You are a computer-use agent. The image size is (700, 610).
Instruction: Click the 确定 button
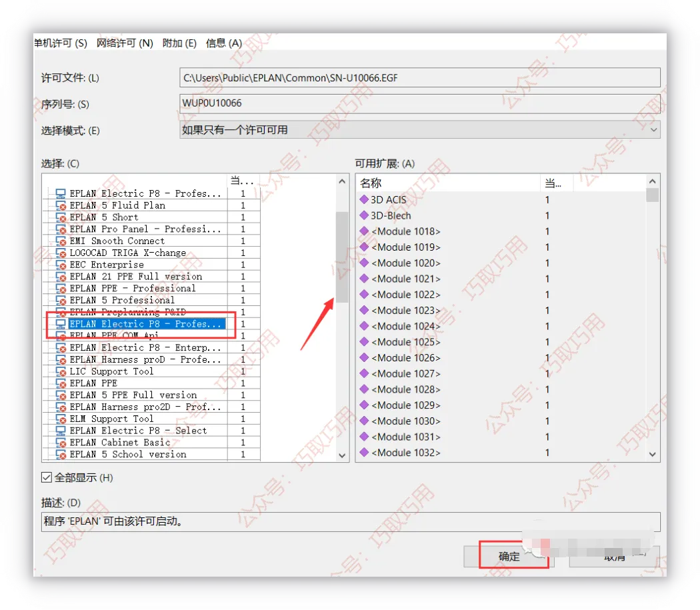coord(509,557)
